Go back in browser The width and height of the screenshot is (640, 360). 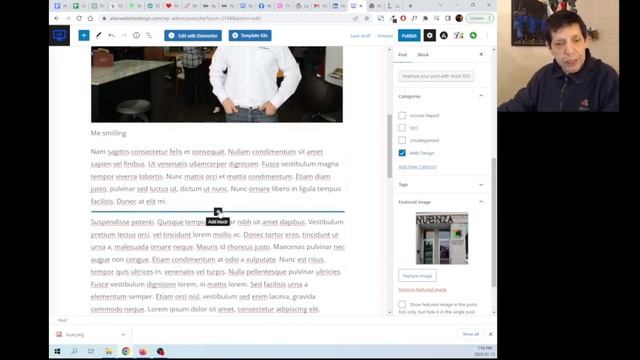pos(57,18)
